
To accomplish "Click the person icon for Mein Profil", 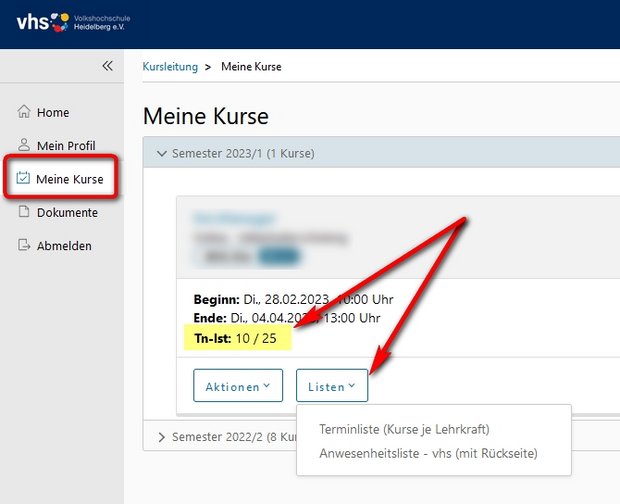I will (24, 146).
